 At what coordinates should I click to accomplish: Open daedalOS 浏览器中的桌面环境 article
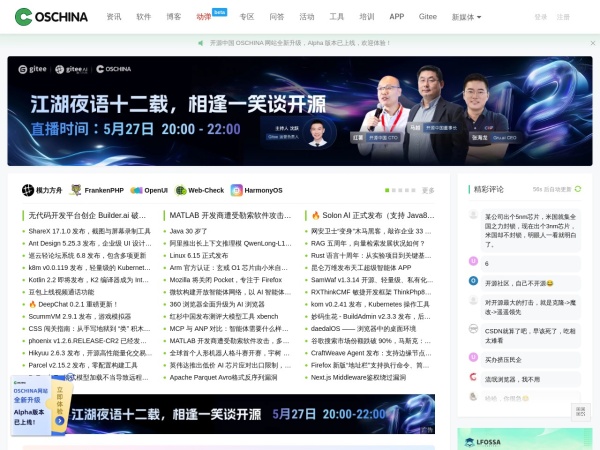click(x=364, y=329)
